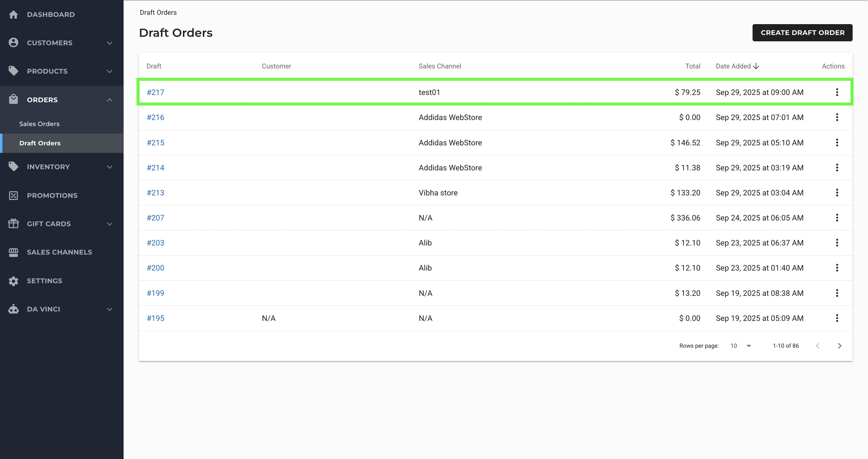Open Sales Orders submenu item
This screenshot has width=868, height=459.
[x=39, y=124]
